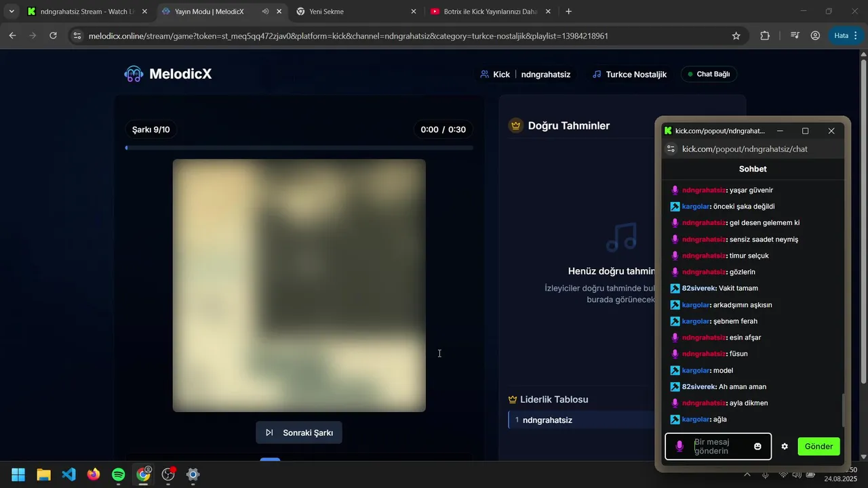868x488 pixels.
Task: Click the badge beside ndngrahatsiz yaşar güvenir
Action: (x=675, y=190)
